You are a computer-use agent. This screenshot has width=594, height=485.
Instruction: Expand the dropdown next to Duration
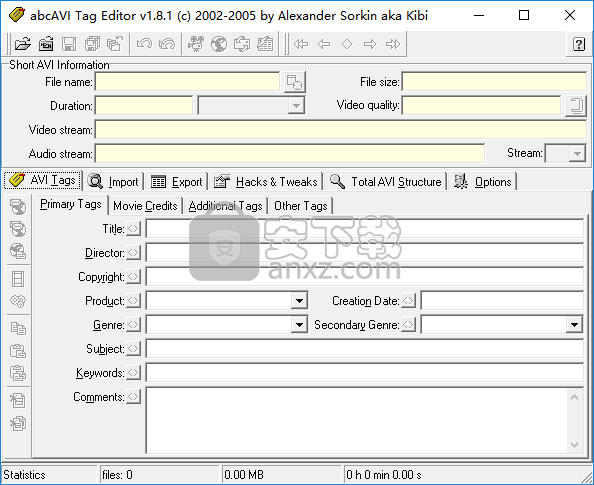click(x=296, y=106)
